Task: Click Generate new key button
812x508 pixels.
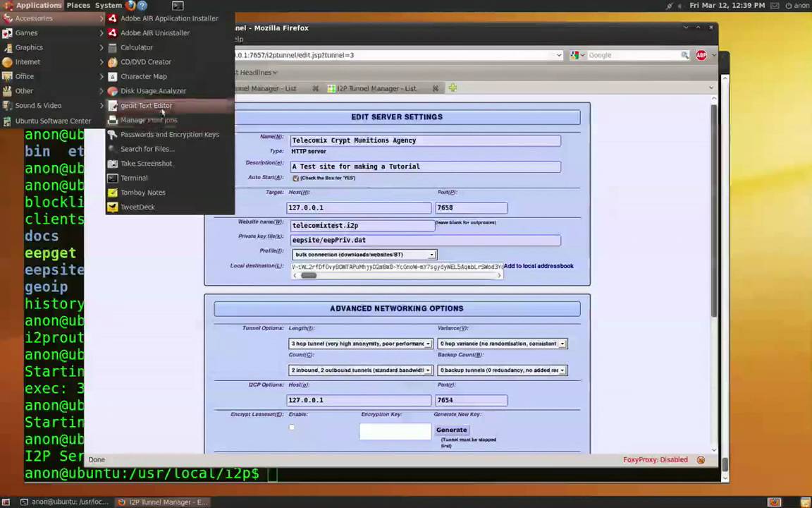Action: (452, 430)
